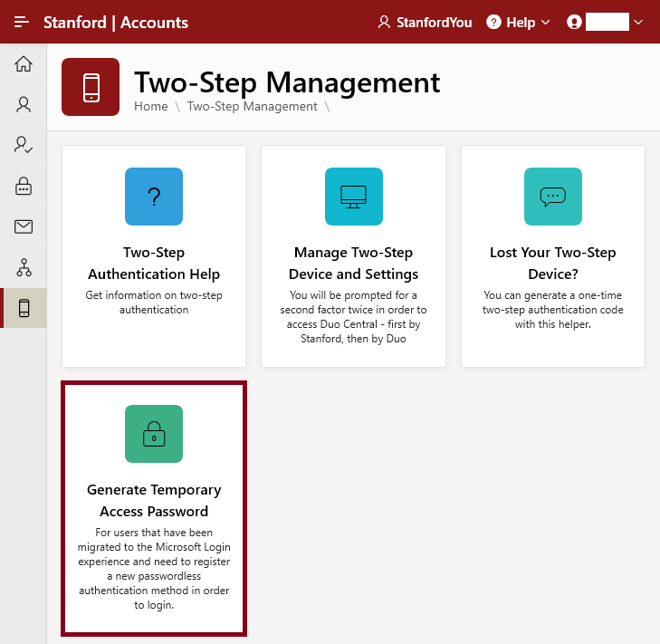
Task: Open the person with checkmark sidebar icon
Action: pos(24,144)
